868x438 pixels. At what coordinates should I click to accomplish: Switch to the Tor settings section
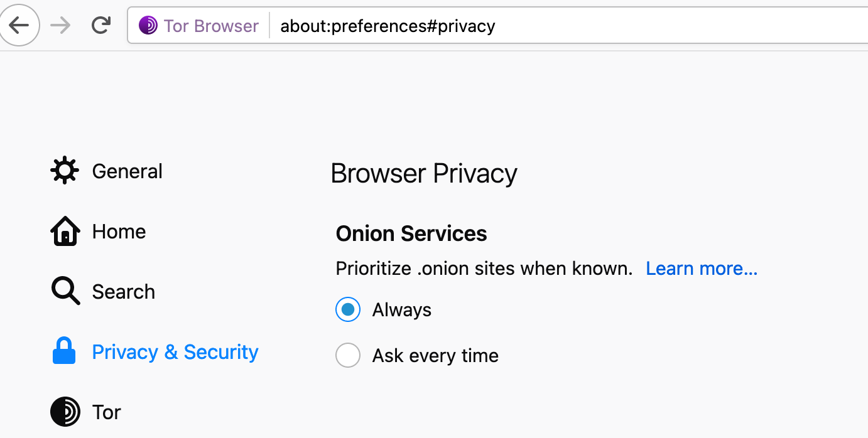[x=106, y=411]
